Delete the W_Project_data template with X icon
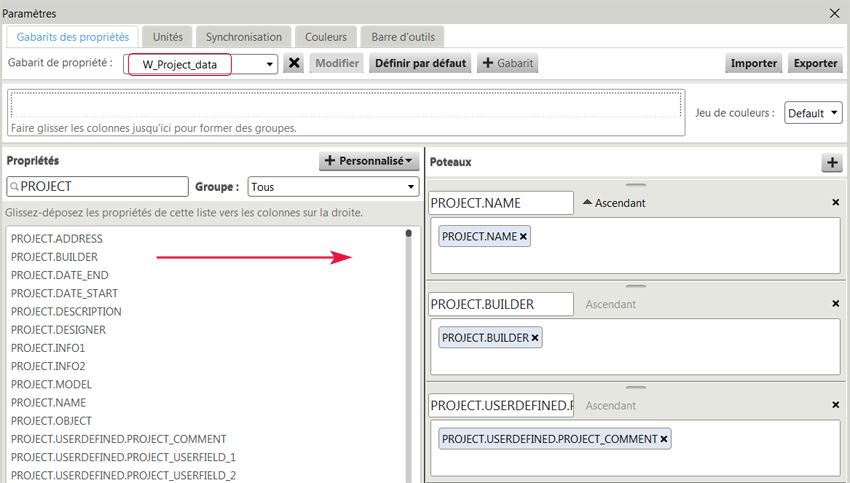Screen dimensions: 850x483 coord(294,63)
